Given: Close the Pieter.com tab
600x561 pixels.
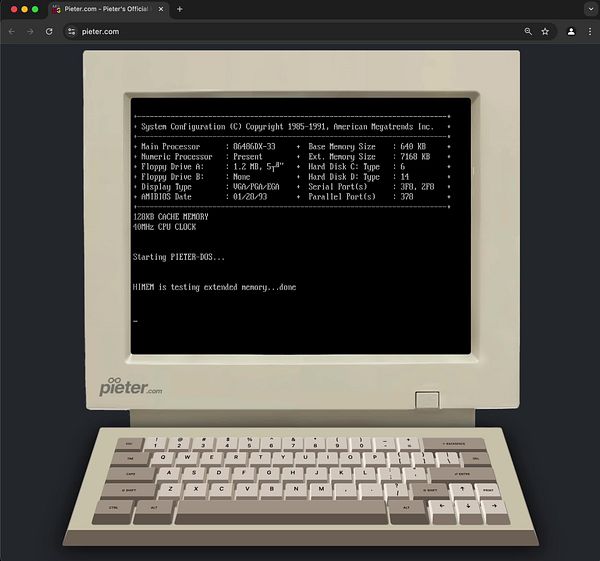Looking at the screenshot, I should click(161, 9).
